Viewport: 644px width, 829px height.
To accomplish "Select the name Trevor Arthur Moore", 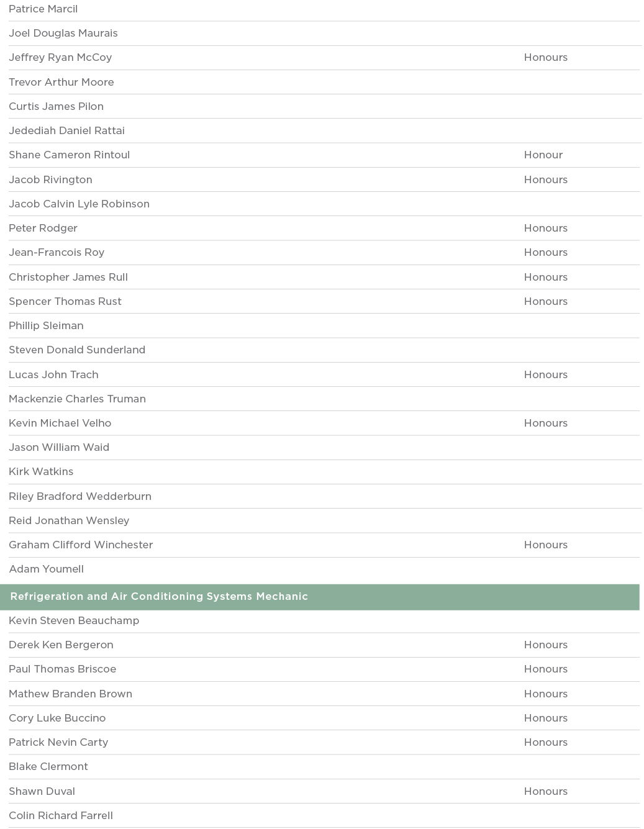I will (61, 83).
